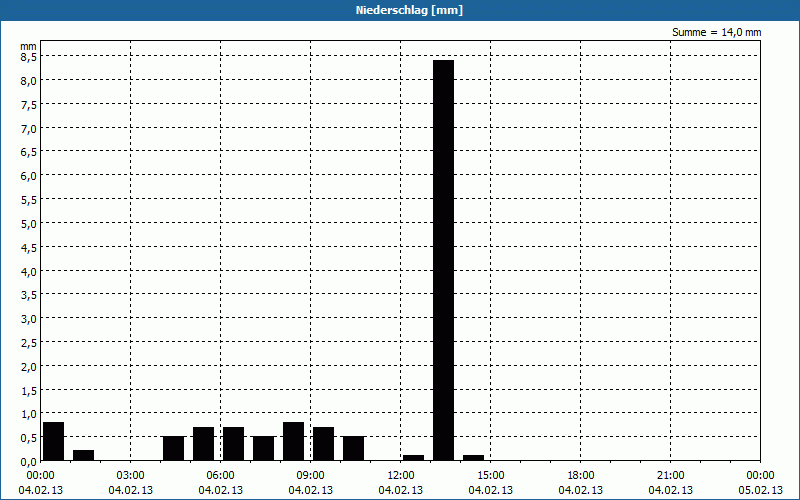The height and width of the screenshot is (500, 800).
Task: Click the 04.02.13 date under 12:00
Action: [401, 490]
